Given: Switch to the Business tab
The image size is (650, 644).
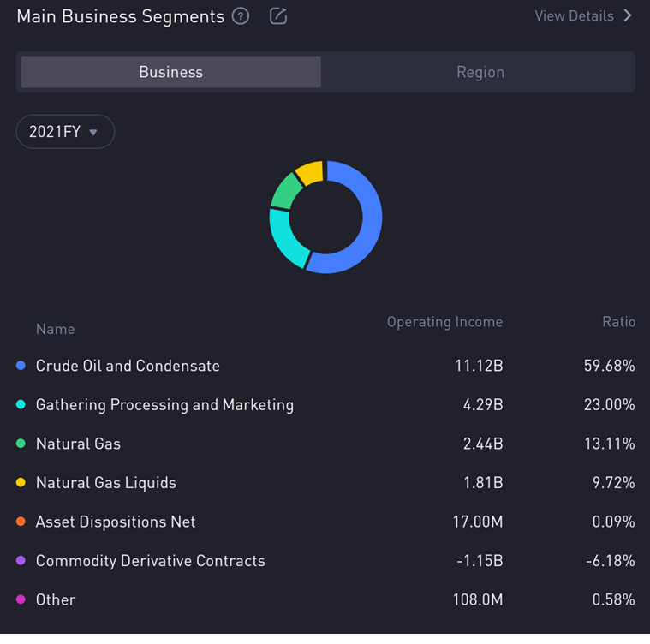Looking at the screenshot, I should pos(170,72).
